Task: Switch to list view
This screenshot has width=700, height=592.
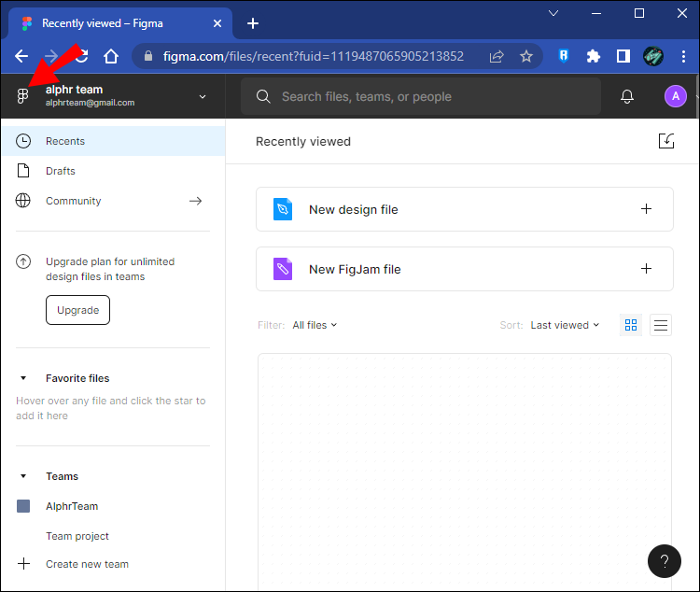Action: [661, 325]
